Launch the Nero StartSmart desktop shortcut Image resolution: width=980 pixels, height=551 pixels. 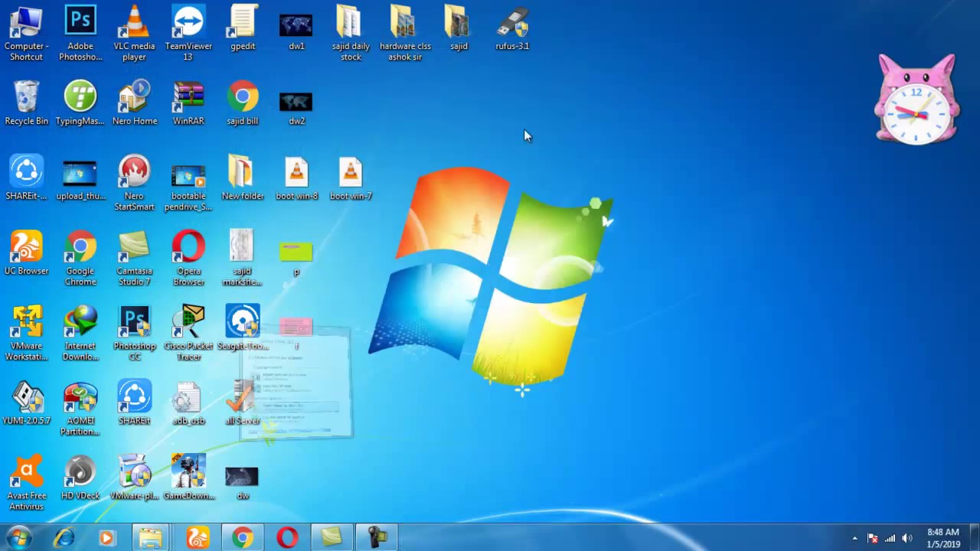tap(134, 184)
